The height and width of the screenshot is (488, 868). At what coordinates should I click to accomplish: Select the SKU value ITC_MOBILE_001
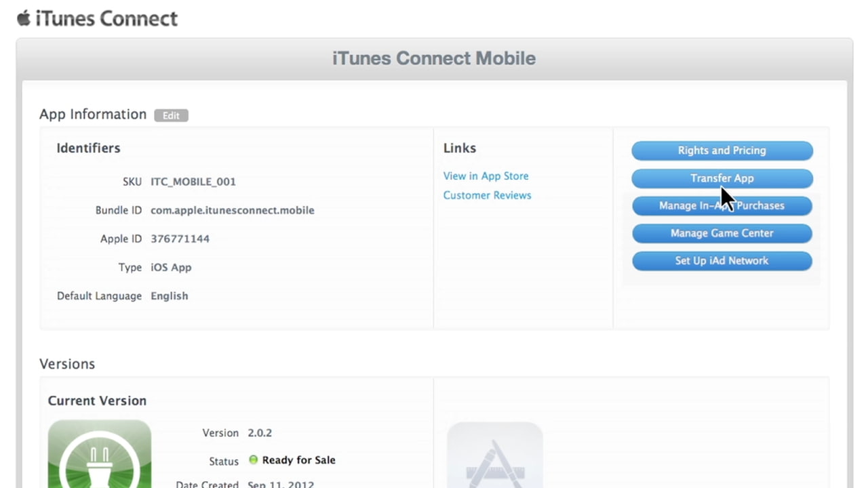193,182
